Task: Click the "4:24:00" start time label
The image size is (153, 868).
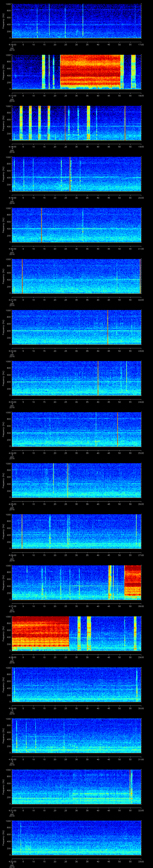Action: (x=12, y=453)
